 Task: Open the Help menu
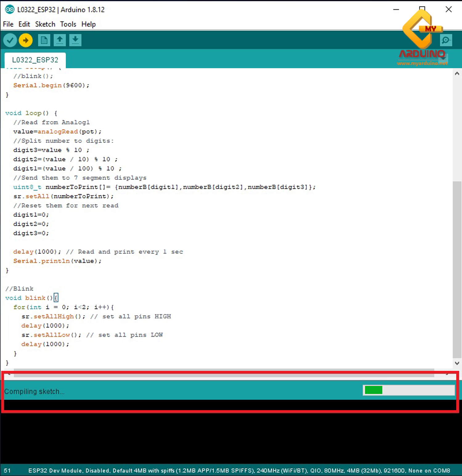[88, 24]
